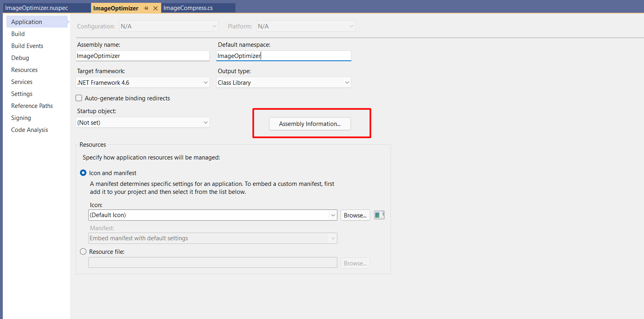Select the Icon and manifest option
The image size is (644, 319).
pos(83,173)
